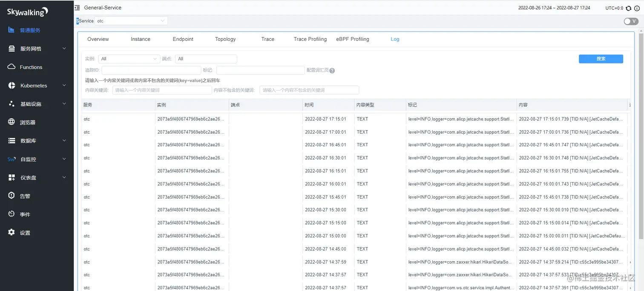The image size is (644, 291).
Task: Open the time range 2022-08-26 17:24 picker
Action: 554,8
